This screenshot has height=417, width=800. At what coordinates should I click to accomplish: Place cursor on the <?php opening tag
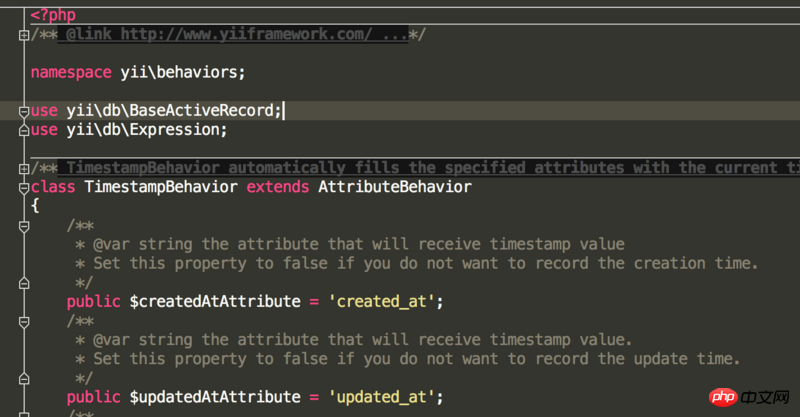(x=53, y=15)
